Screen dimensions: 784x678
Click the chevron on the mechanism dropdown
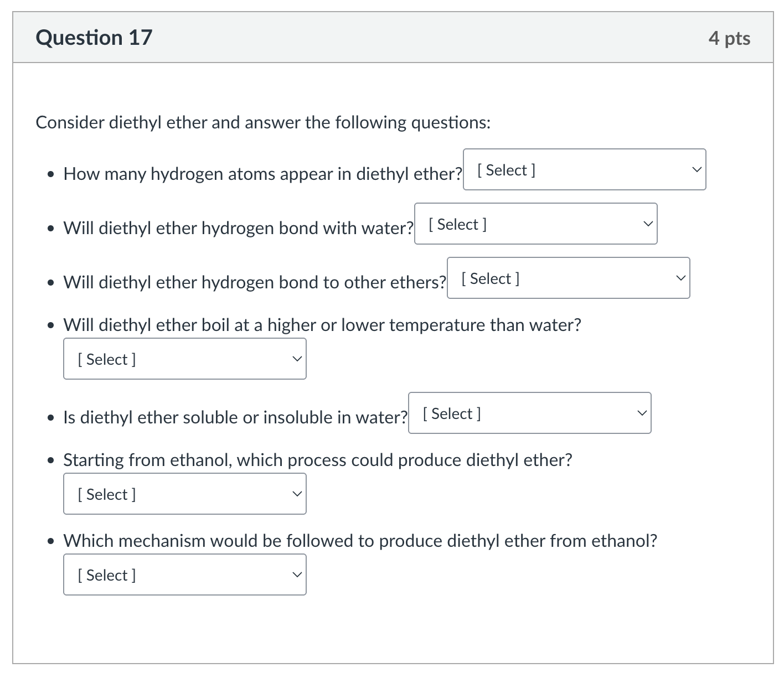pyautogui.click(x=297, y=575)
